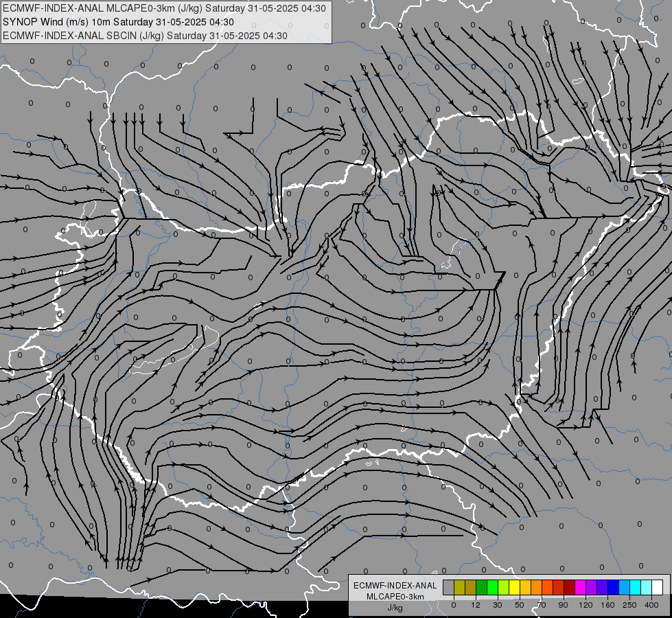Click the SBCIN title line

145,36
